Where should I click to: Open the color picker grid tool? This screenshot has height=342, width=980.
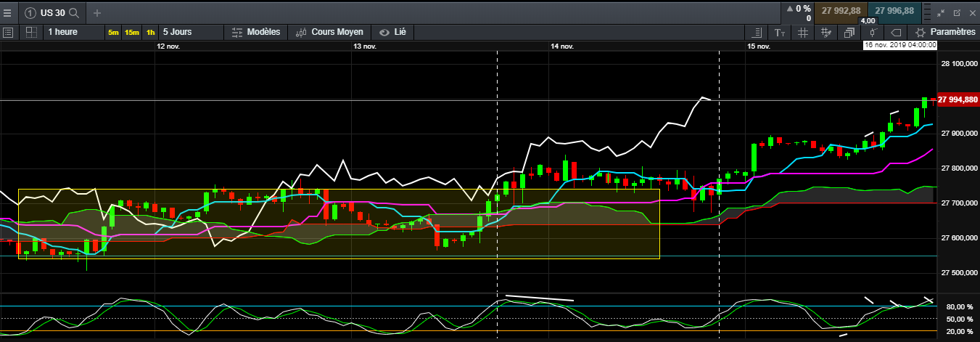pos(825,33)
